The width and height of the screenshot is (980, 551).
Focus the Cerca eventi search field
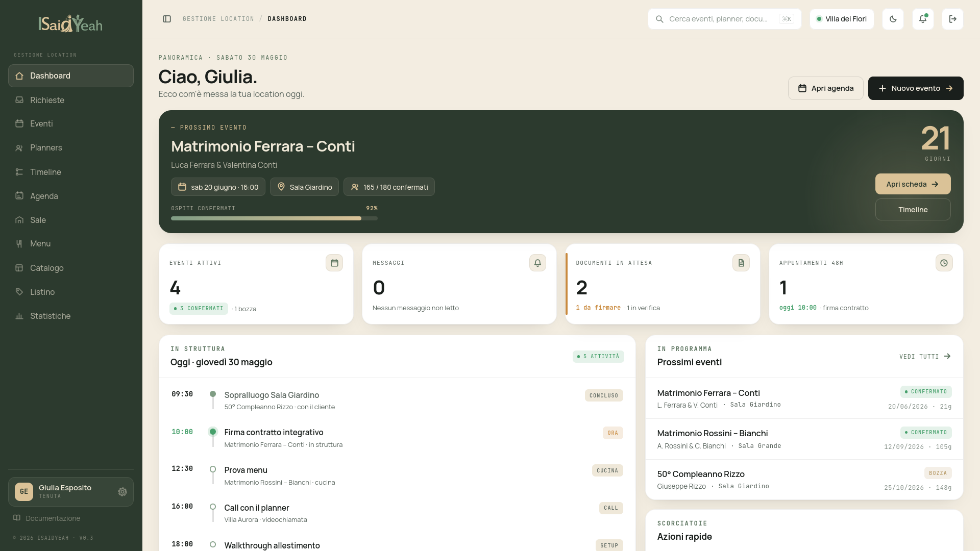(724, 19)
